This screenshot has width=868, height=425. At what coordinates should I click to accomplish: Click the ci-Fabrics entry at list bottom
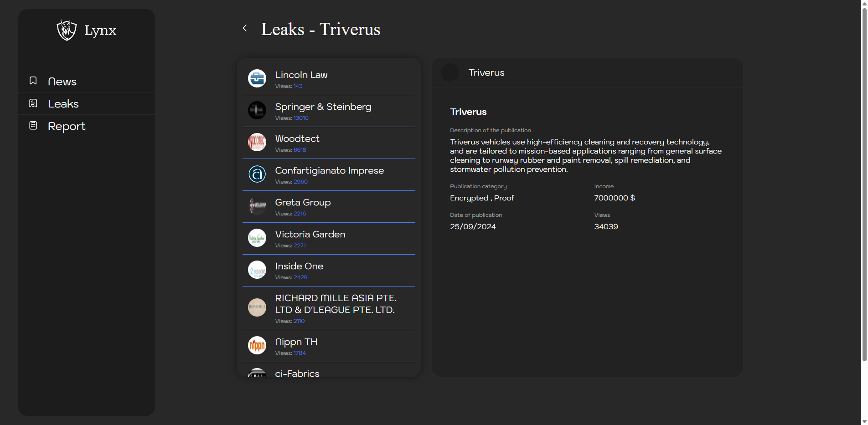click(297, 373)
